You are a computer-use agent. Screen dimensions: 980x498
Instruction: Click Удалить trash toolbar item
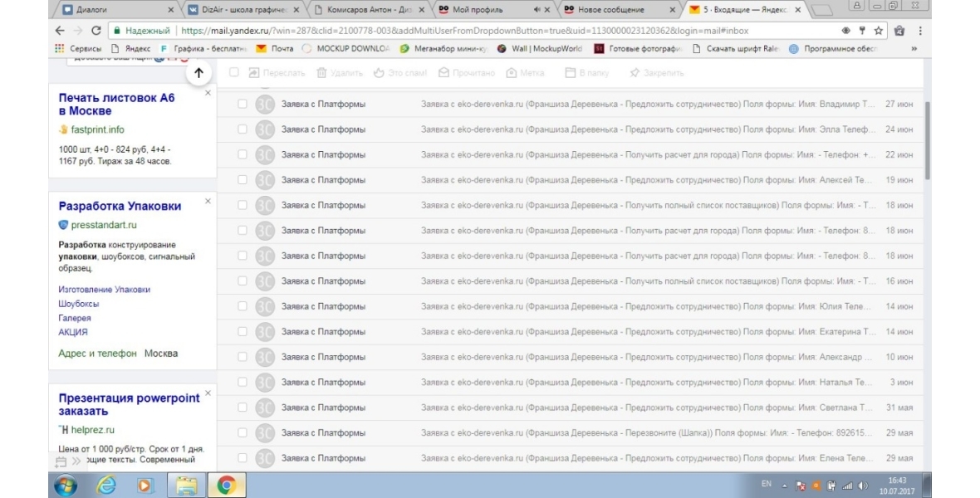click(x=340, y=73)
